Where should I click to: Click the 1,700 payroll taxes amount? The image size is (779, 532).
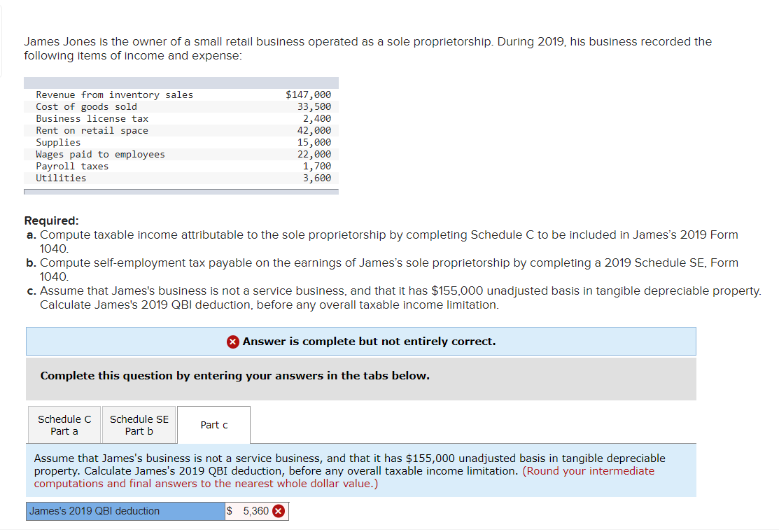[x=317, y=167]
